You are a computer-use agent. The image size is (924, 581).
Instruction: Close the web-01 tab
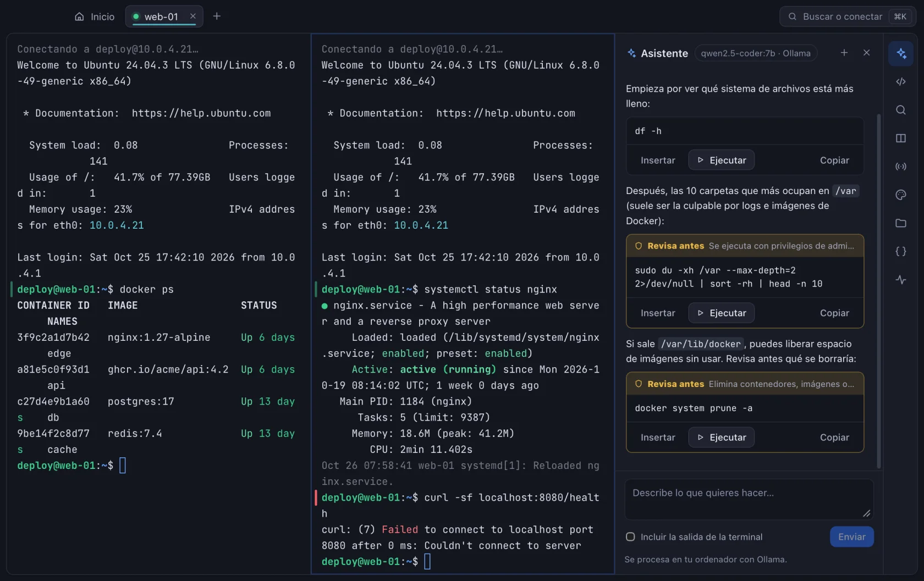coord(193,16)
